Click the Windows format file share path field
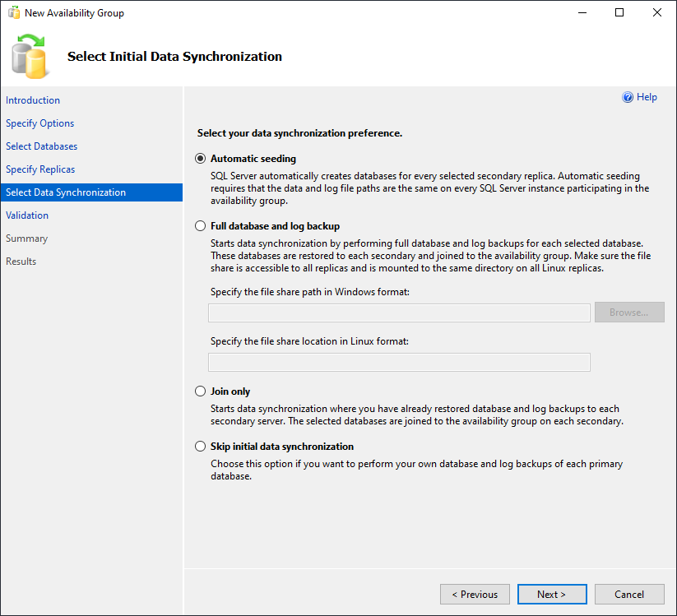677x616 pixels. point(399,313)
